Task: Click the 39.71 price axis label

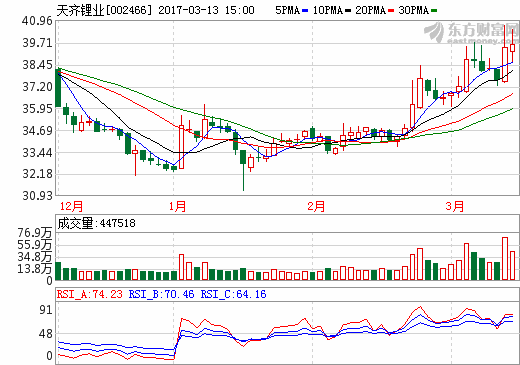Action: [x=37, y=43]
